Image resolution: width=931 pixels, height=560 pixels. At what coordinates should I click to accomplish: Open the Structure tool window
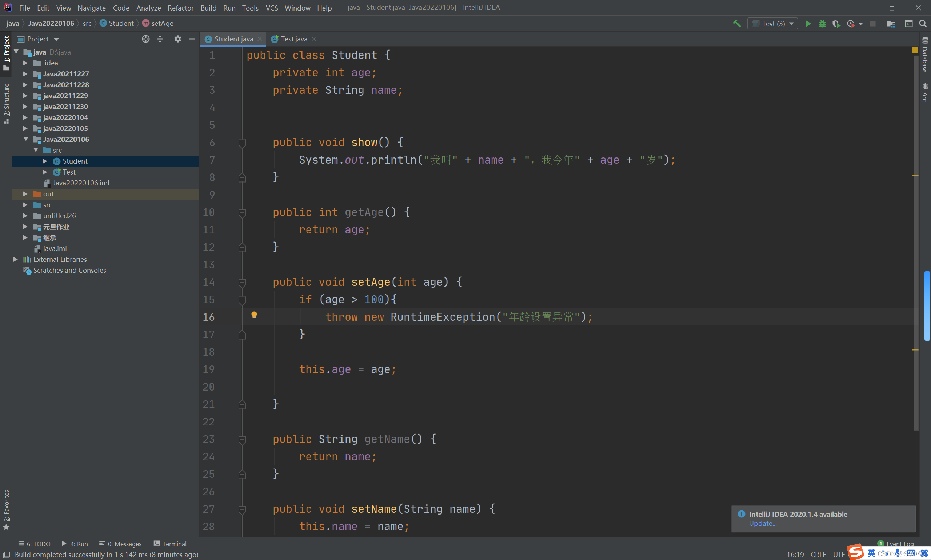coord(7,103)
